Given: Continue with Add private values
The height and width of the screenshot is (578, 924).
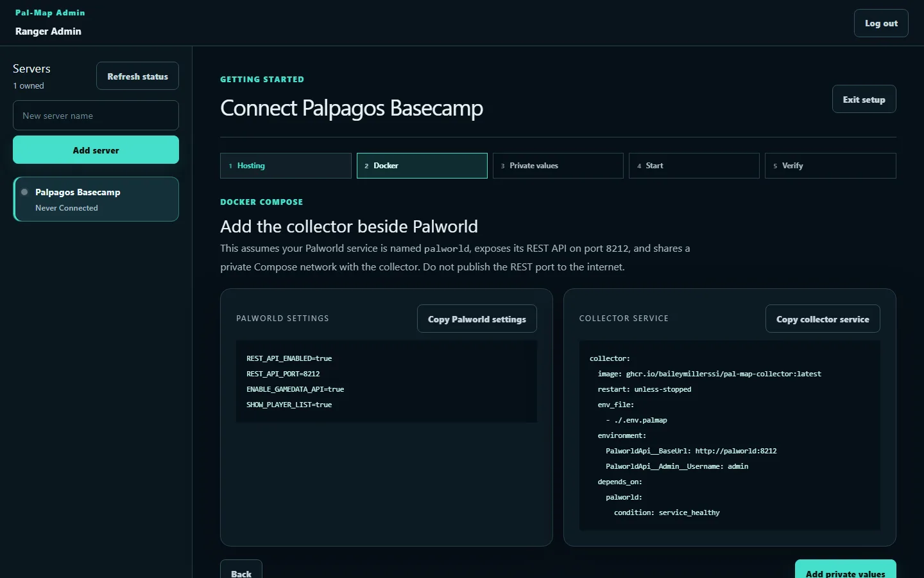Looking at the screenshot, I should point(845,570).
